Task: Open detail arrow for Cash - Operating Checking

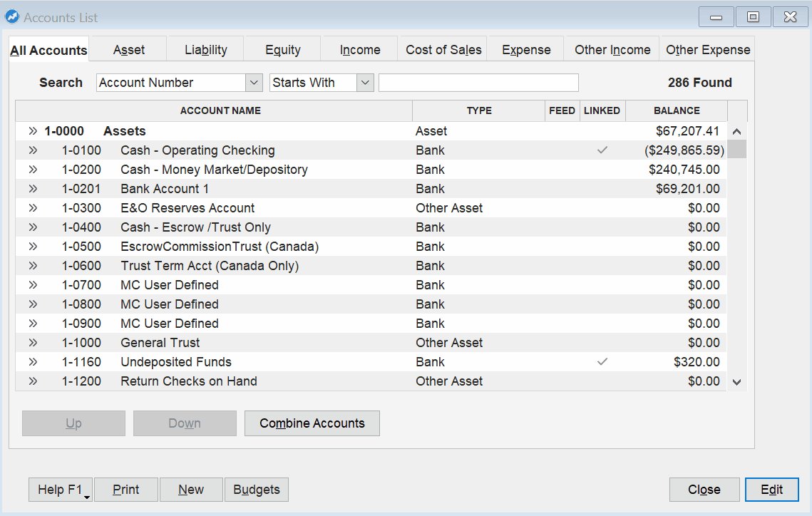Action: coord(32,150)
